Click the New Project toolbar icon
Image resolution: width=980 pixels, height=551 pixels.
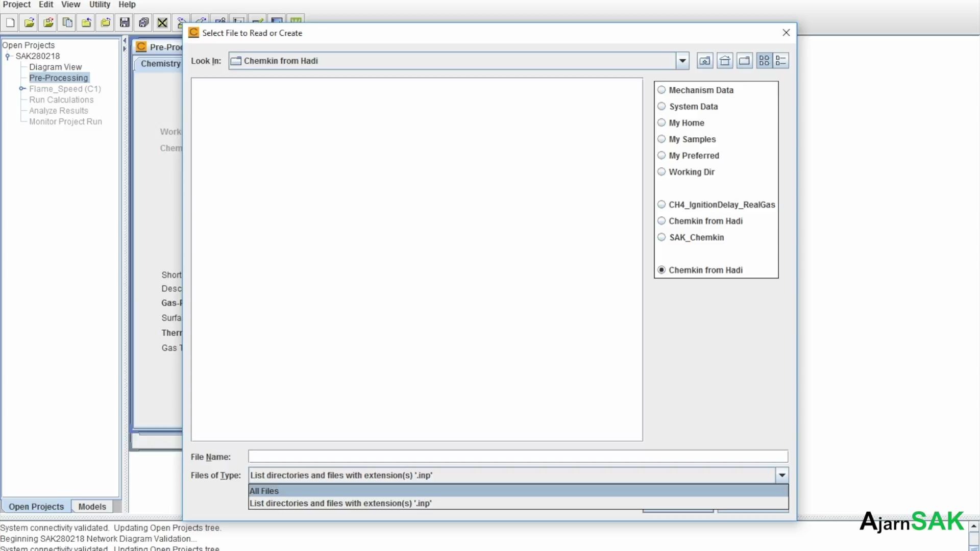[10, 22]
